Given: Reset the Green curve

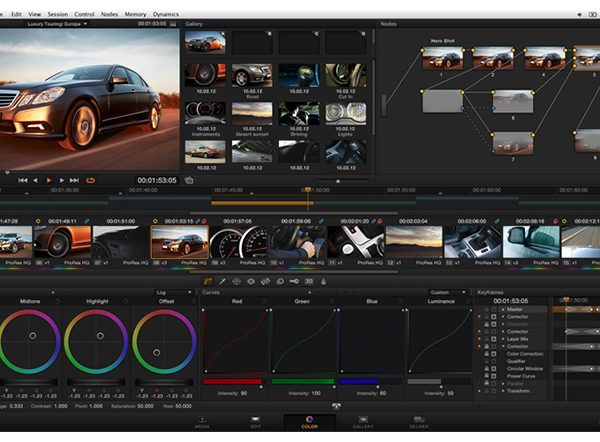Looking at the screenshot, I should 332,302.
